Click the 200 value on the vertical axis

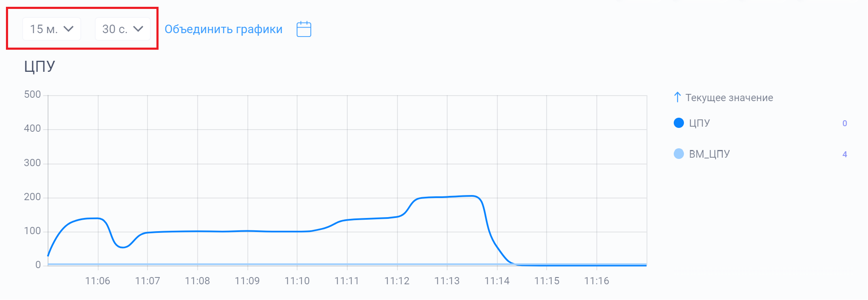tap(32, 197)
